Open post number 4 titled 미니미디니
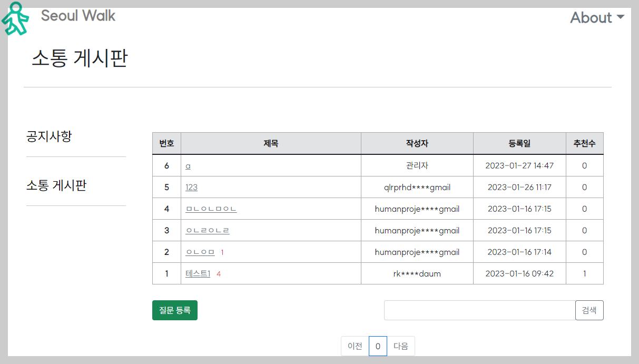 point(211,209)
